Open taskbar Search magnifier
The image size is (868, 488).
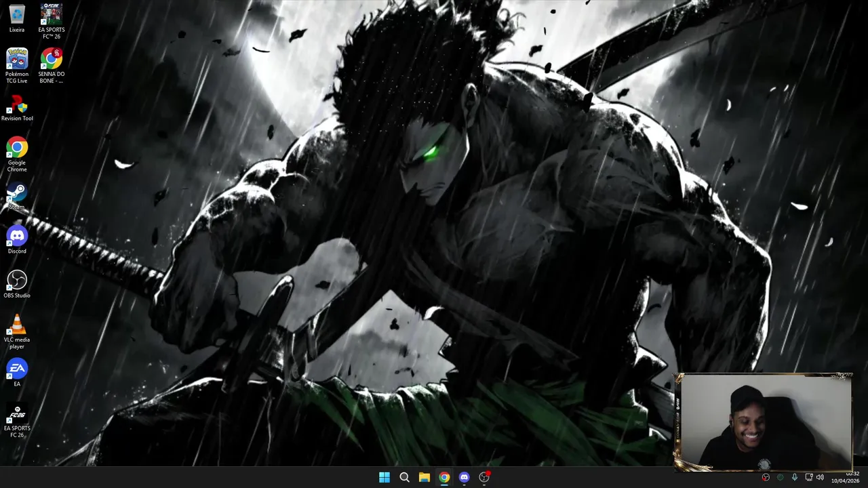(x=404, y=477)
